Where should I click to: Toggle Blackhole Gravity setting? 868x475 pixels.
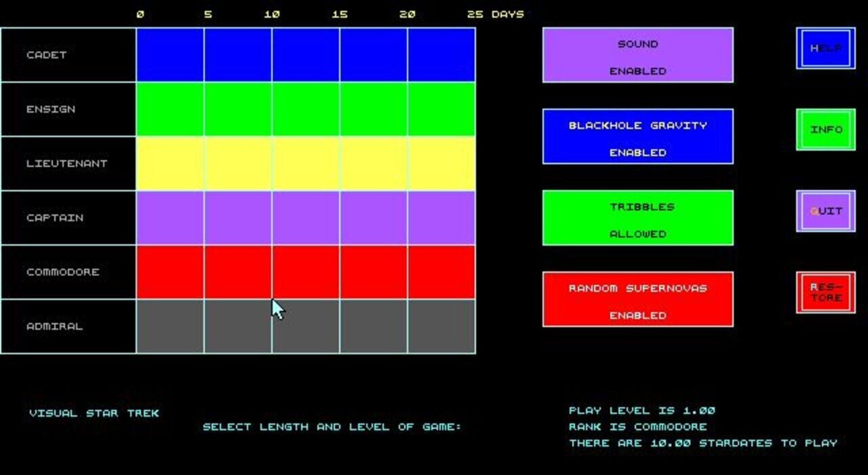tap(637, 136)
